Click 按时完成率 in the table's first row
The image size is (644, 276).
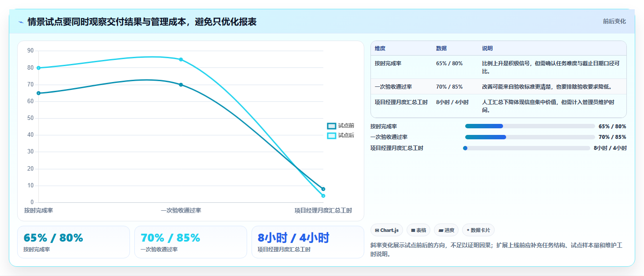point(388,63)
